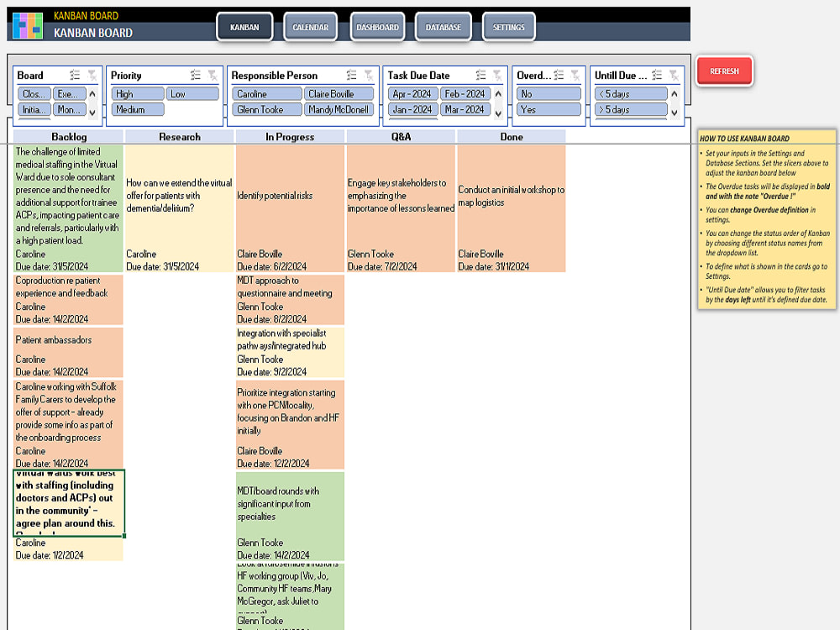Open the SETTINGS page
The height and width of the screenshot is (630, 840).
pos(507,26)
